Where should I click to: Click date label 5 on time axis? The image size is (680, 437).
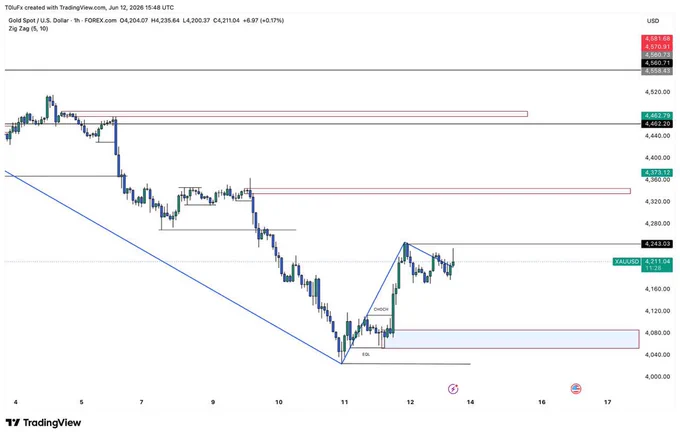pos(82,402)
